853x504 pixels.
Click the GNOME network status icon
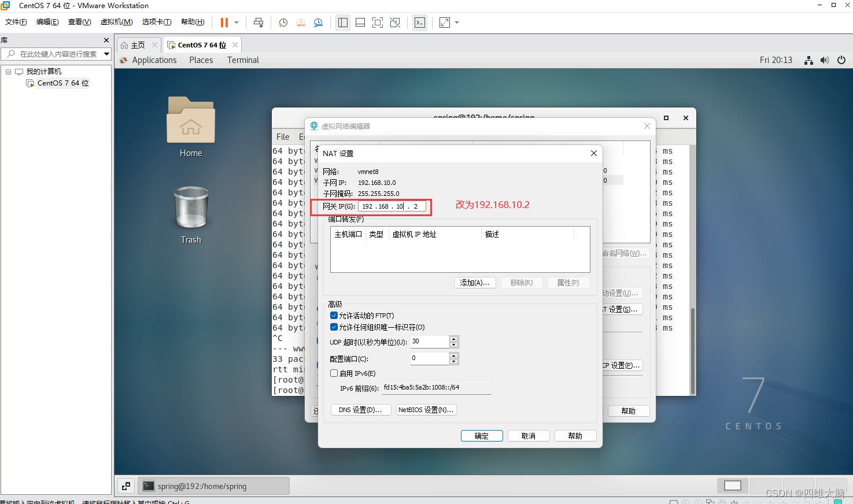tap(809, 60)
